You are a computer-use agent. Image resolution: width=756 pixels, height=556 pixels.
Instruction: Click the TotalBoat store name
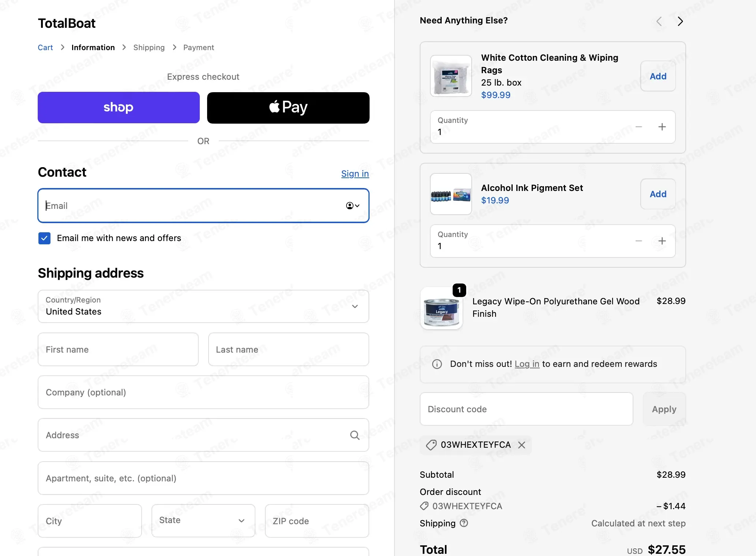tap(67, 23)
